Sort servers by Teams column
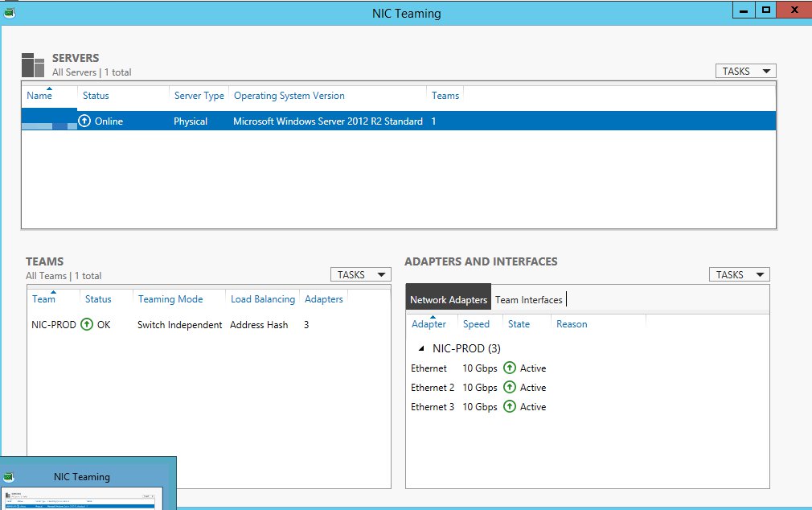 [445, 96]
